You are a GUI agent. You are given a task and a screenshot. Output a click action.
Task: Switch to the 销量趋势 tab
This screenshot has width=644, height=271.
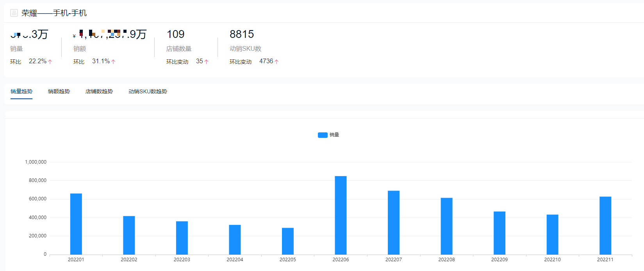pyautogui.click(x=21, y=91)
